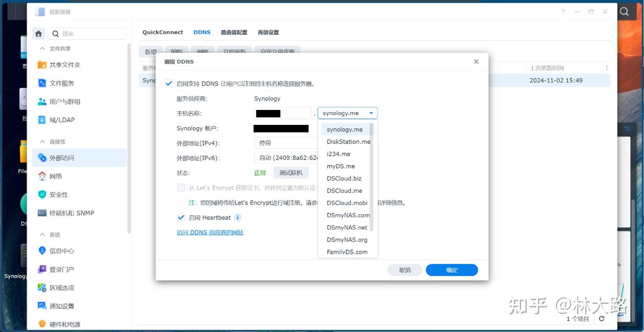Open external IPv6 address dropdown
Screen dimensions: 644x332
pos(286,158)
